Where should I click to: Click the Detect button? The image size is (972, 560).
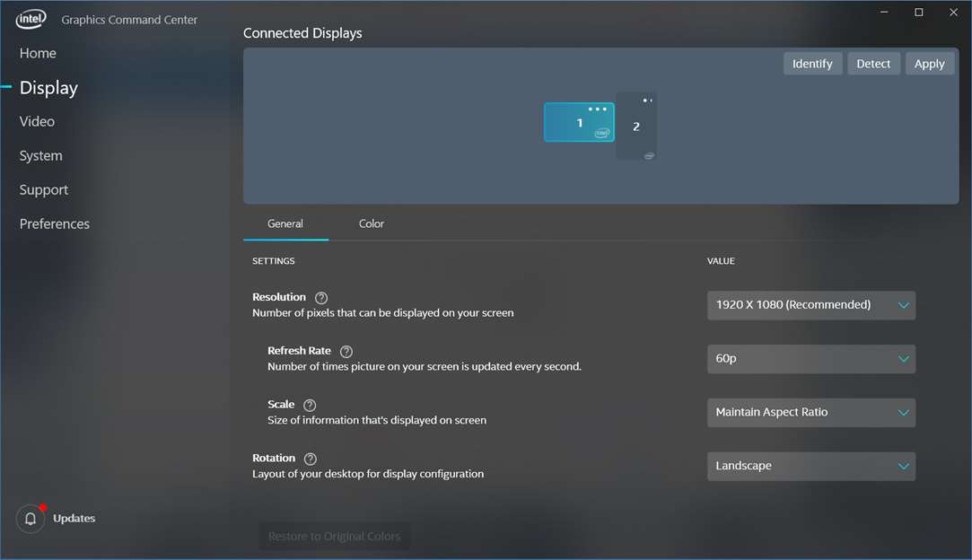(x=873, y=63)
